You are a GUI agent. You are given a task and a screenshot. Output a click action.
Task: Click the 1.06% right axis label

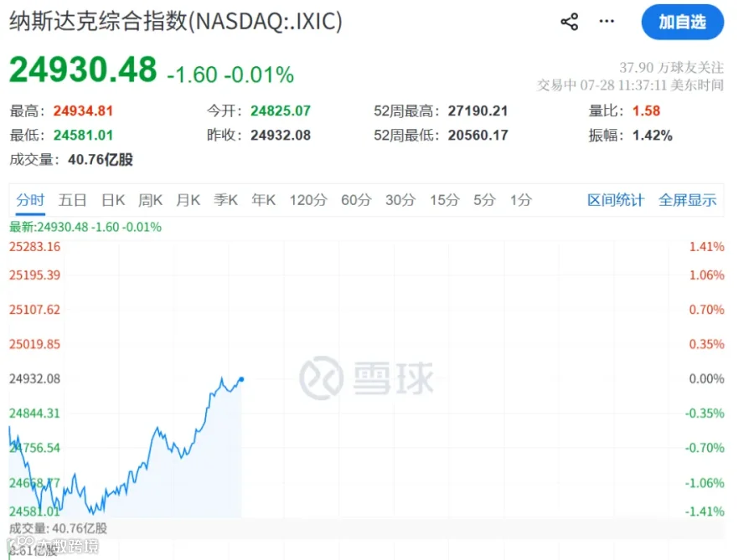pos(706,275)
